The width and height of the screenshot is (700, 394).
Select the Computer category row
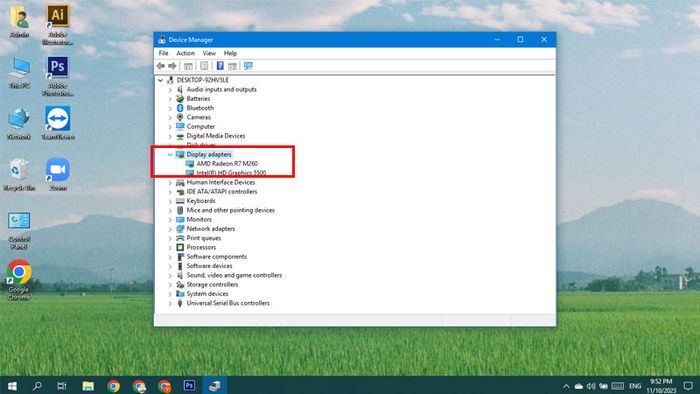point(200,127)
